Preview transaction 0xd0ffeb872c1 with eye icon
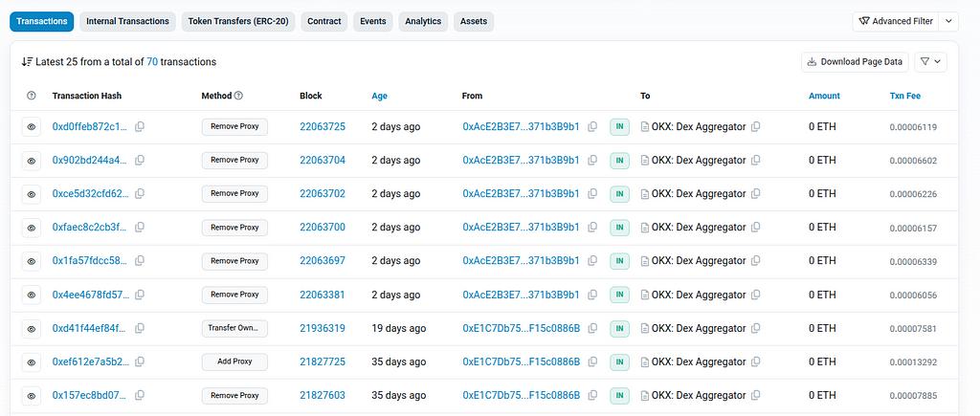 point(32,127)
